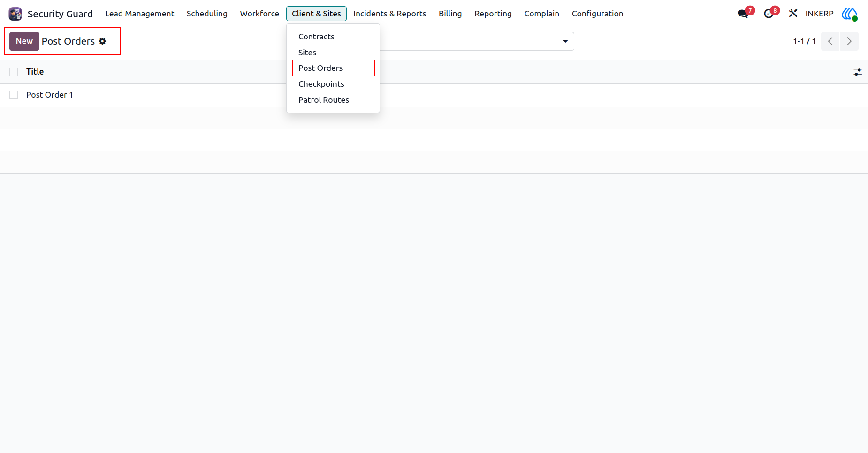Collapse the Client & Sites menu
This screenshot has width=868, height=453.
(x=316, y=14)
